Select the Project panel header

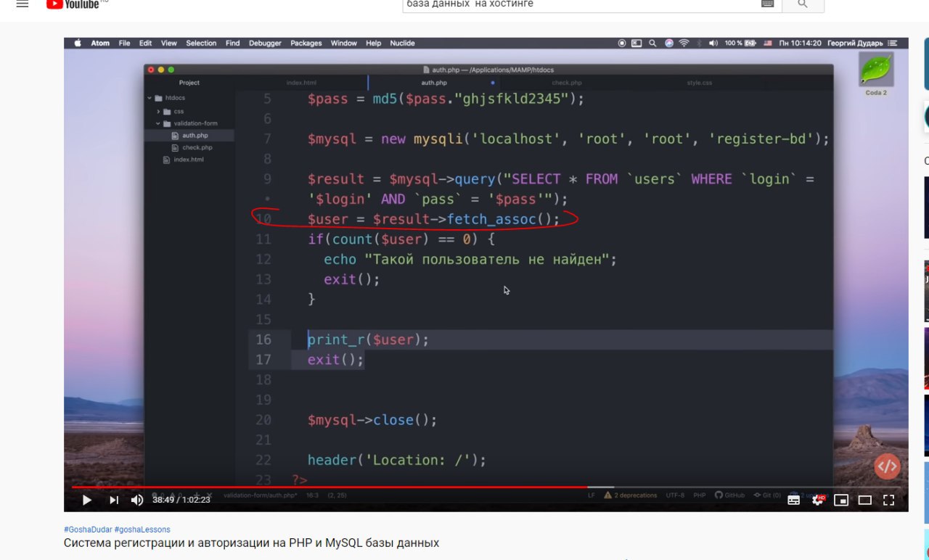click(189, 83)
